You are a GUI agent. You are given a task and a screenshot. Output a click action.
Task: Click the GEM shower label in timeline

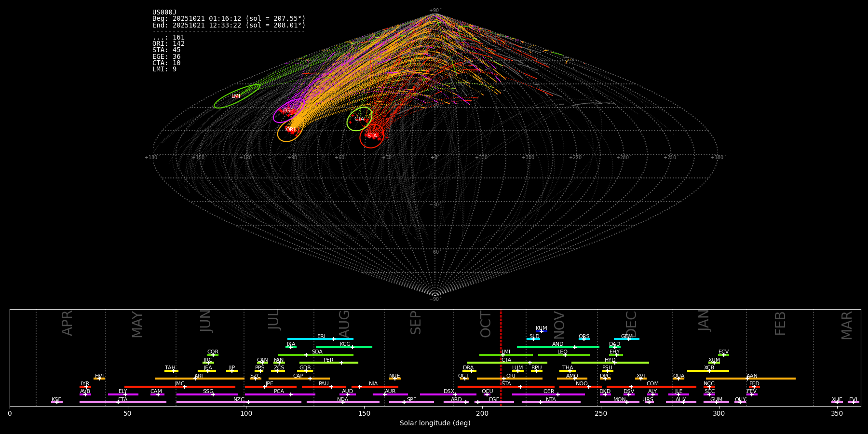click(x=627, y=337)
